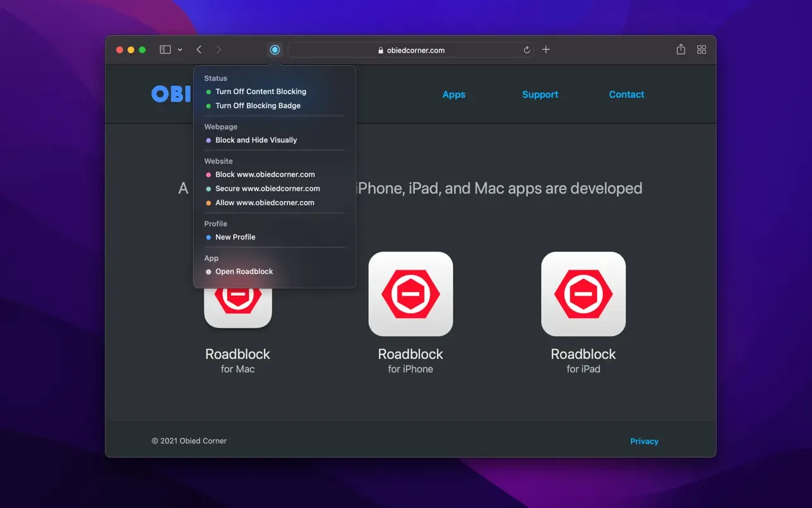Follow the Privacy footer link
The width and height of the screenshot is (812, 508).
click(644, 441)
